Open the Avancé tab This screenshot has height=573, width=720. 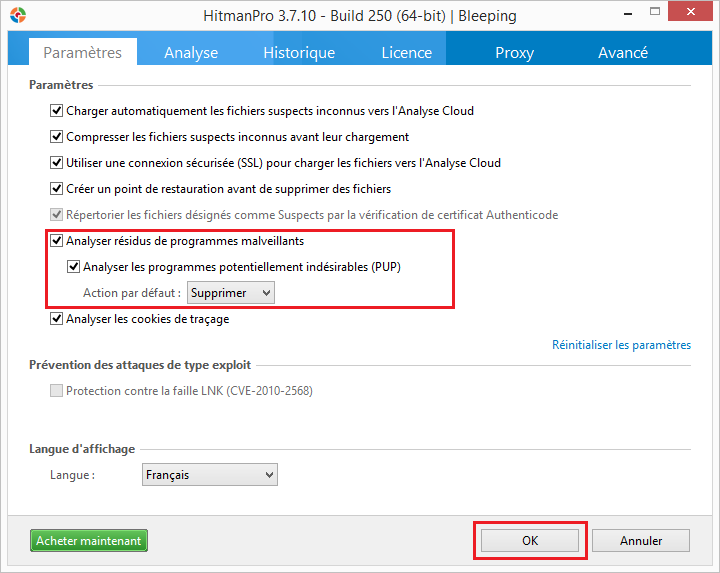622,53
